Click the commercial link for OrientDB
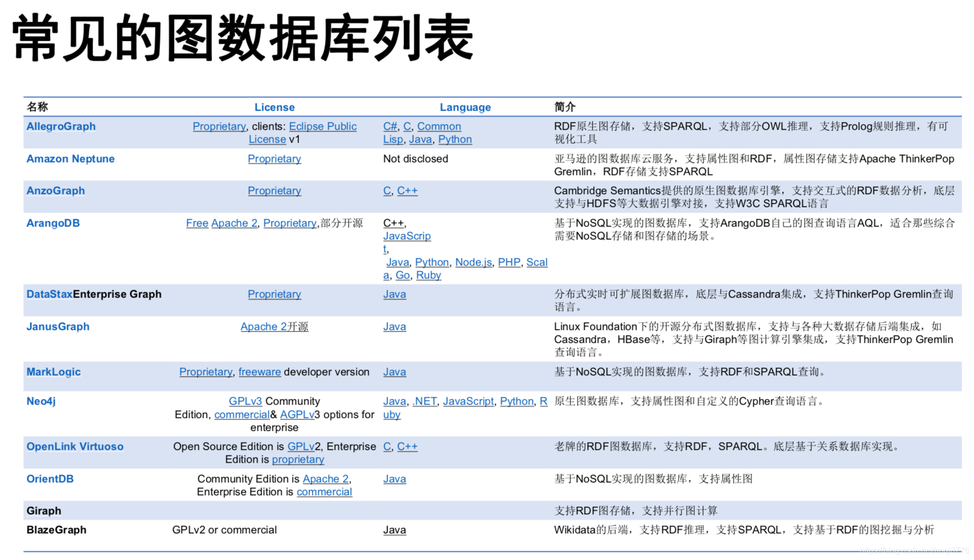974x560 pixels. pos(324,492)
